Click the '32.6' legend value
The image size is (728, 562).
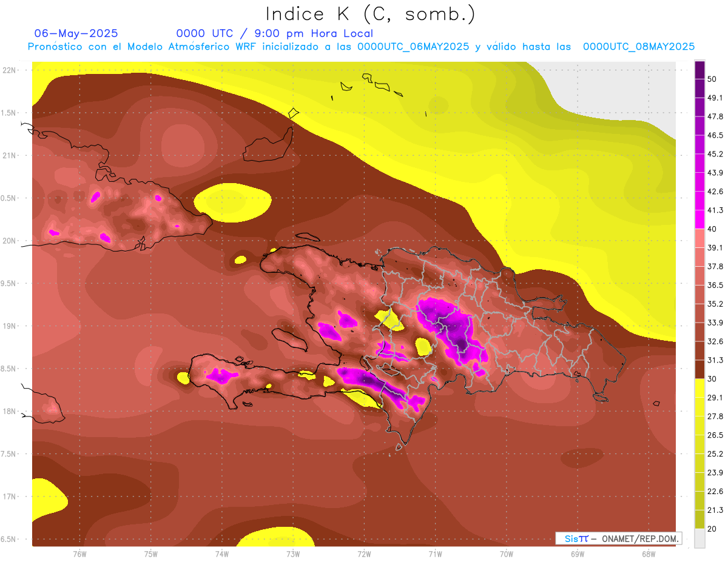(x=716, y=341)
